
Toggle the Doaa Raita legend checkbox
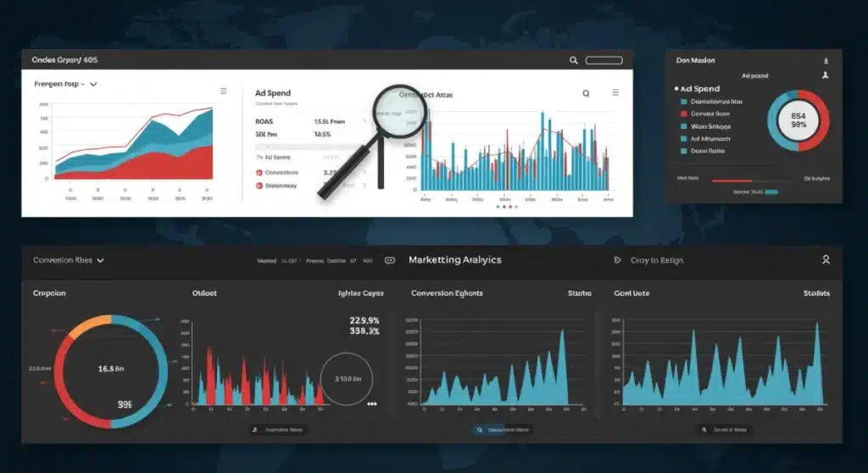pyautogui.click(x=684, y=151)
